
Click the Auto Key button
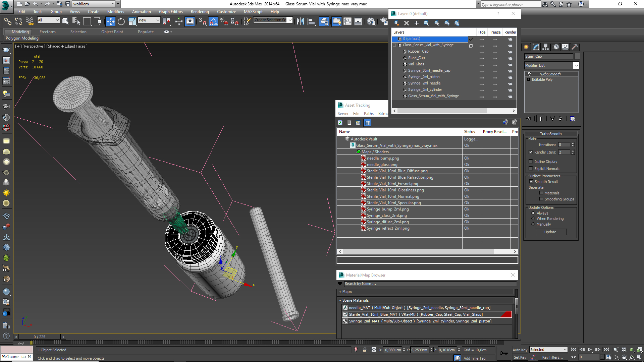point(520,350)
